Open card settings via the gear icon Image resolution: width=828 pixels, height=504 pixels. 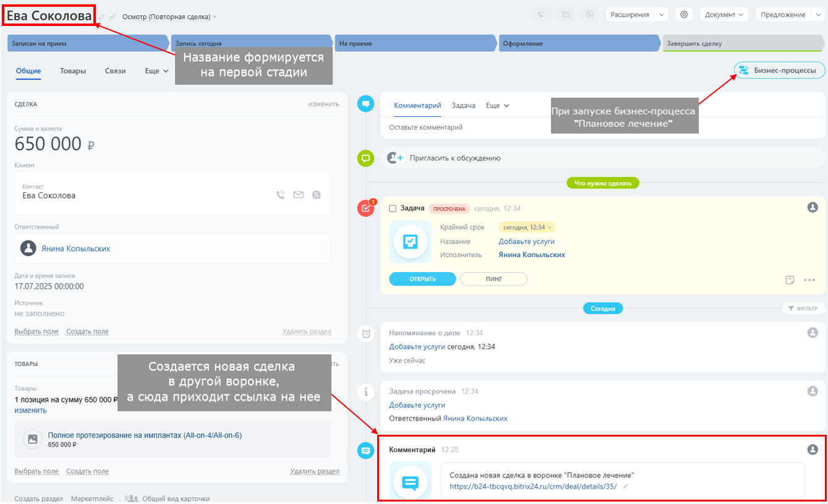coord(683,15)
